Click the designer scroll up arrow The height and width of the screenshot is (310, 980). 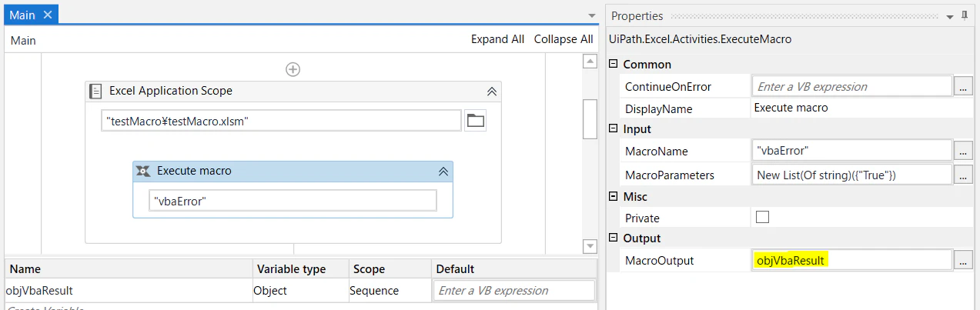(x=590, y=62)
